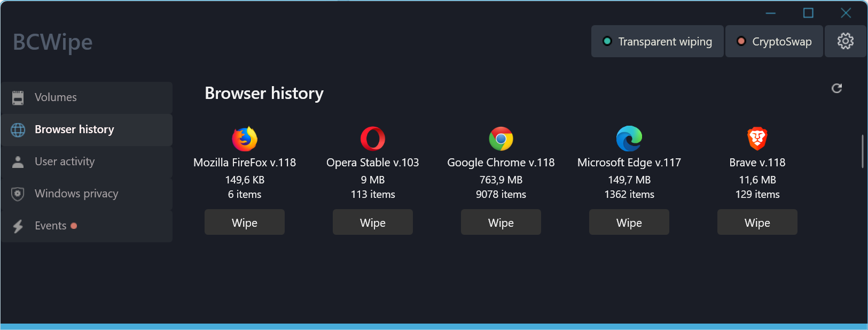Click the Windows privacy shield icon
Viewport: 868px width, 330px height.
18,194
